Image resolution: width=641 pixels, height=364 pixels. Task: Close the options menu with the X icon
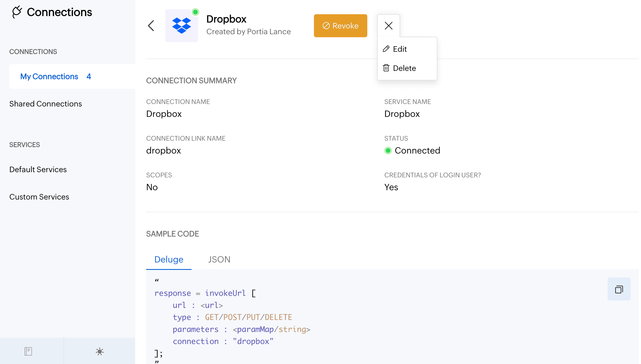389,26
